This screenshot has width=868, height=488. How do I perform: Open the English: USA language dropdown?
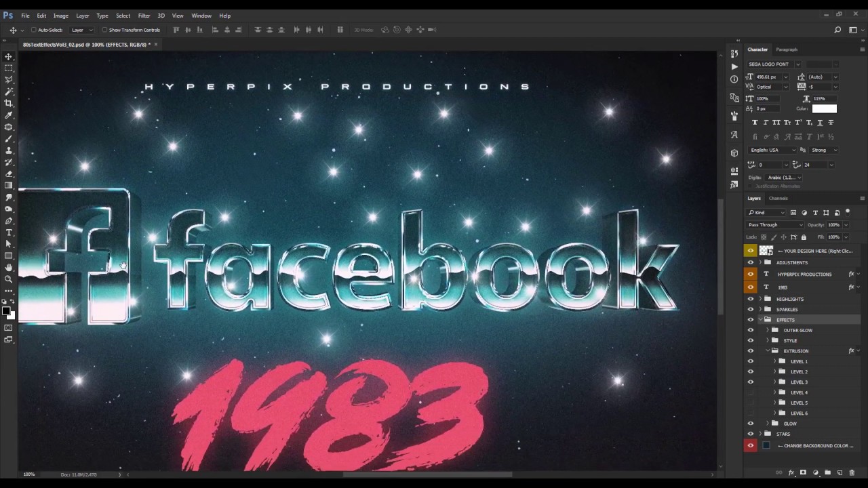772,150
